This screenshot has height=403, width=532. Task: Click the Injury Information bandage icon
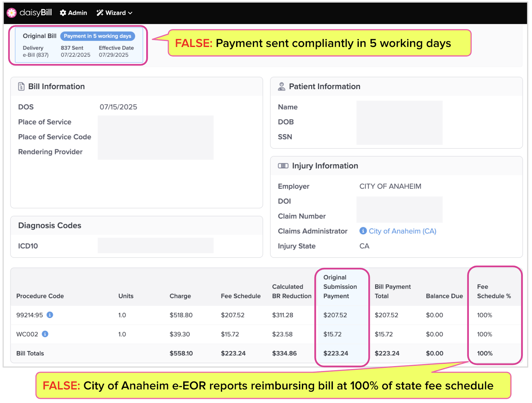pos(283,166)
